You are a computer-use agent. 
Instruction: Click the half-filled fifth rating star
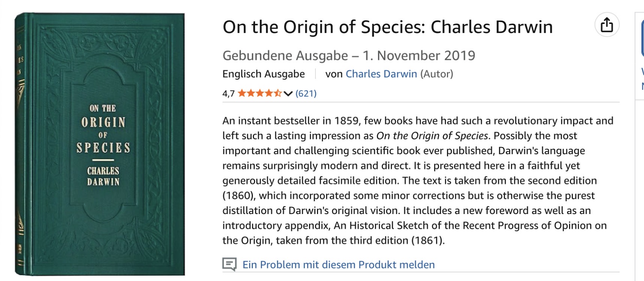[x=278, y=93]
